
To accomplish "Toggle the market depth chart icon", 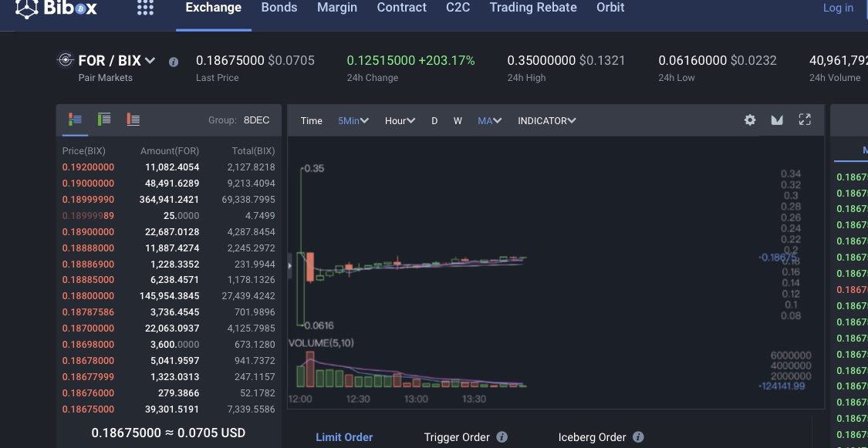I will pyautogui.click(x=777, y=120).
